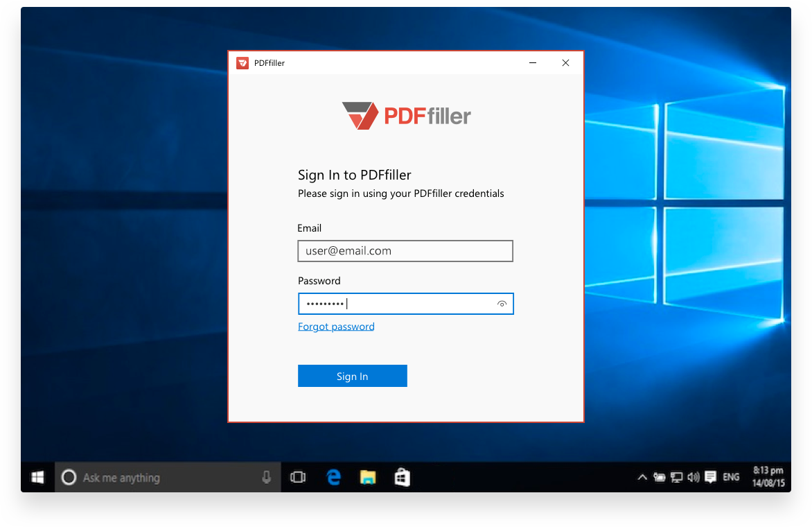812x527 pixels.
Task: Open the volume control tray icon
Action: click(x=694, y=477)
